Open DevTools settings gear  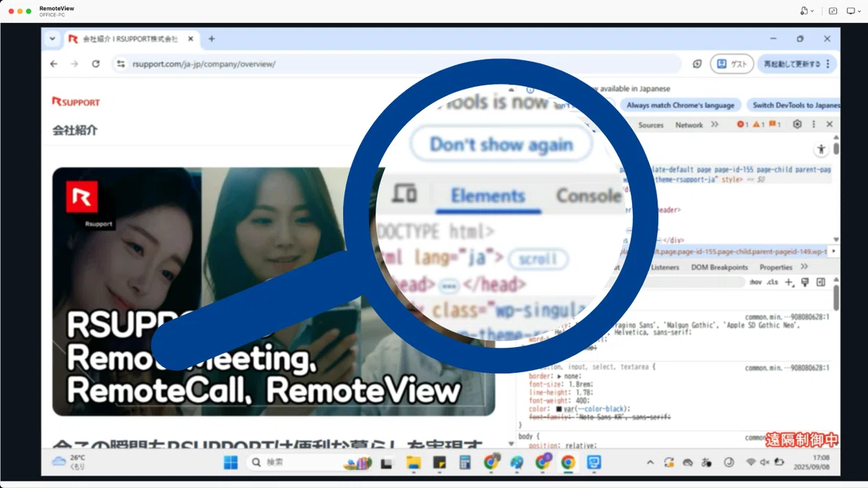(797, 124)
